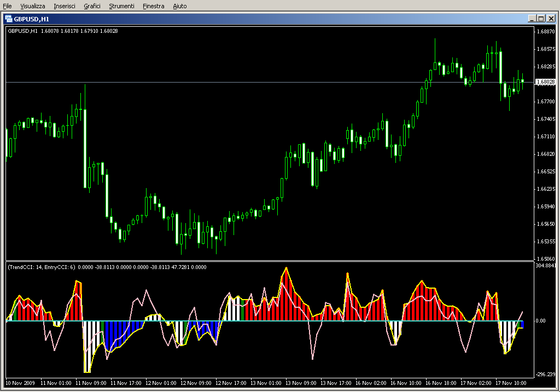
Task: Click indicator scale value -296.239
Action: tap(545, 374)
